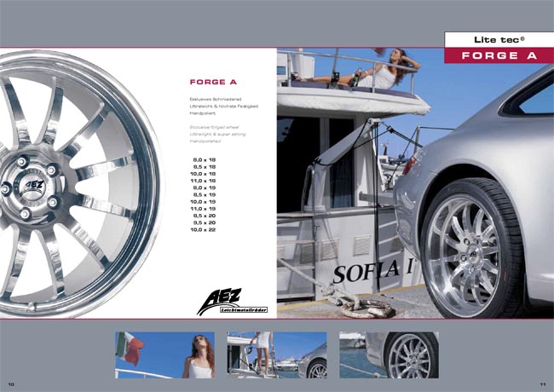Click page number 11 in footer
Screen dimensions: 554x392
click(x=542, y=383)
